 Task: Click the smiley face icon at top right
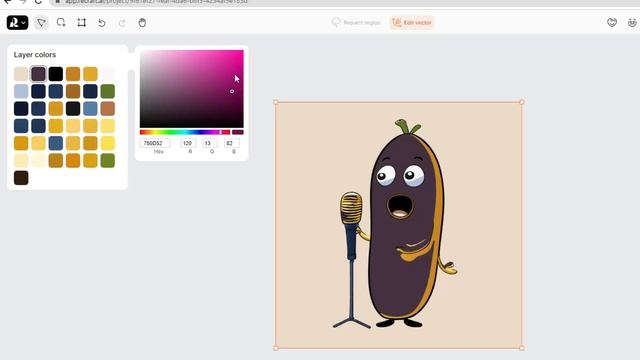point(632,22)
